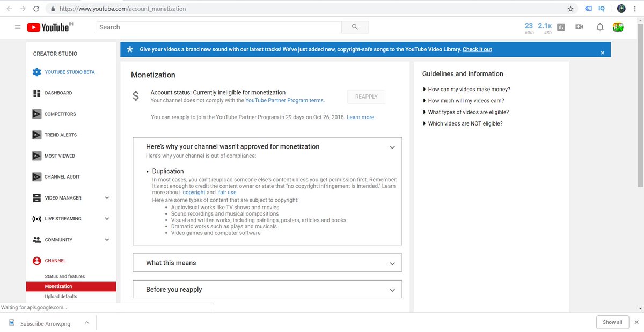Click the browser back arrow
The height and width of the screenshot is (332, 644).
coord(9,9)
